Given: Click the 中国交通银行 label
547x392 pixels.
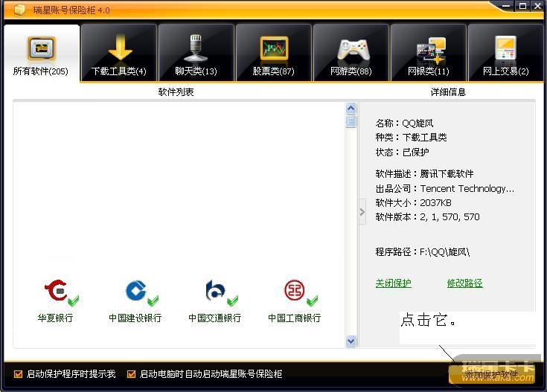Looking at the screenshot, I should coord(215,318).
